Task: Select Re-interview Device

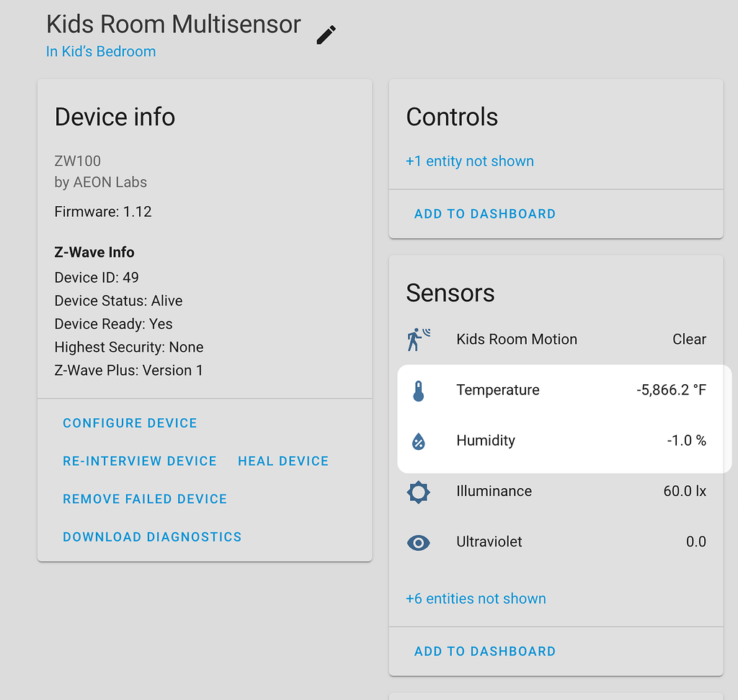Action: point(139,461)
